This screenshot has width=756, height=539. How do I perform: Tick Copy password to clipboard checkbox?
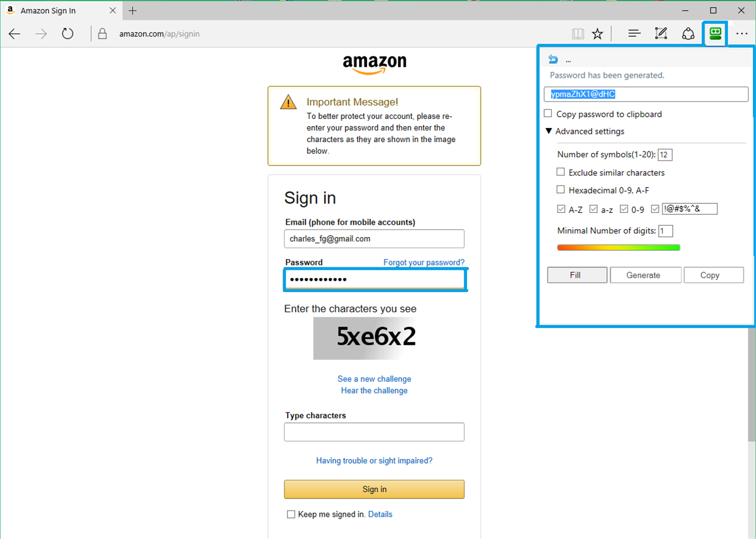(x=548, y=114)
